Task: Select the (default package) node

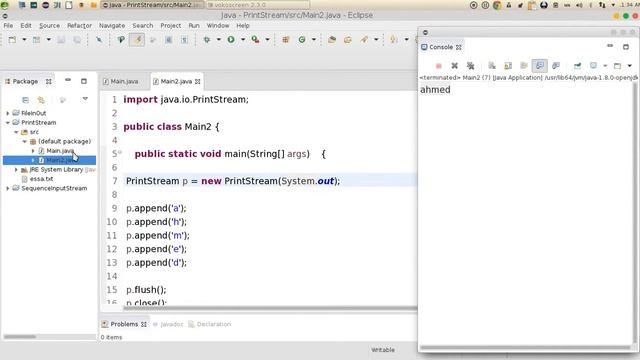Action: 64,141
